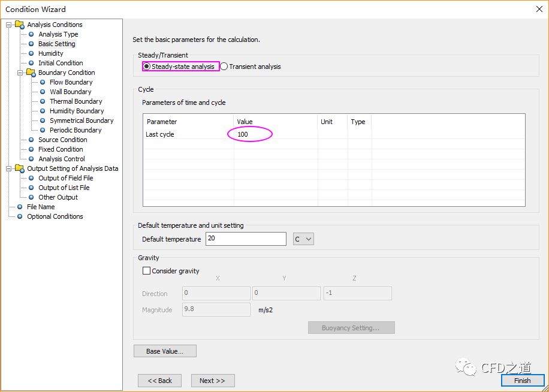Open the Thermal Boundary tree item
549x392 pixels.
pyautogui.click(x=76, y=101)
